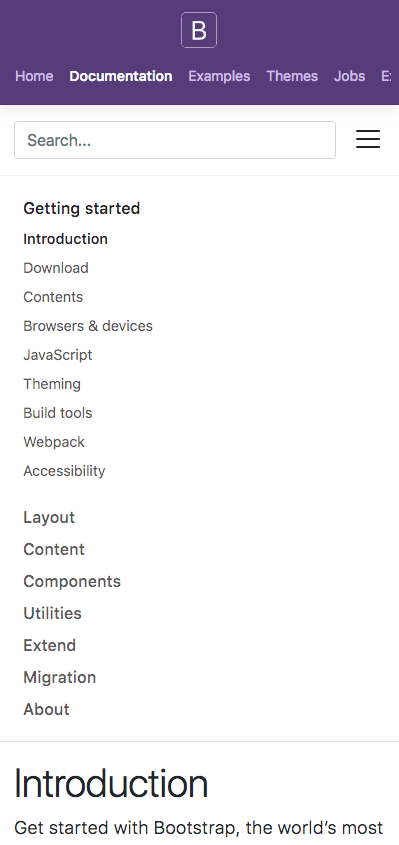Navigate to the JavaScript docs link
Image resolution: width=399 pixels, height=845 pixels.
58,355
